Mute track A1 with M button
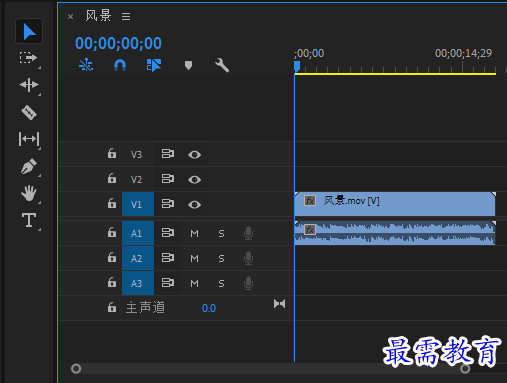 (x=194, y=234)
